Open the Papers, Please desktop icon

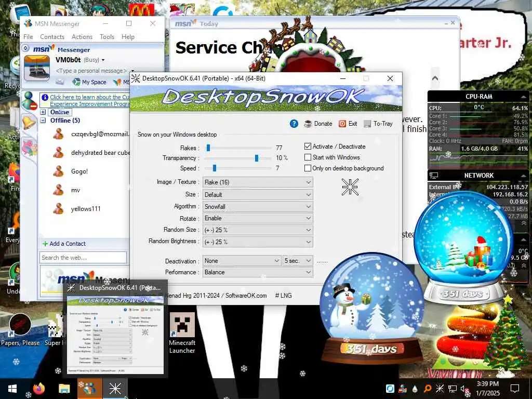pos(20,330)
